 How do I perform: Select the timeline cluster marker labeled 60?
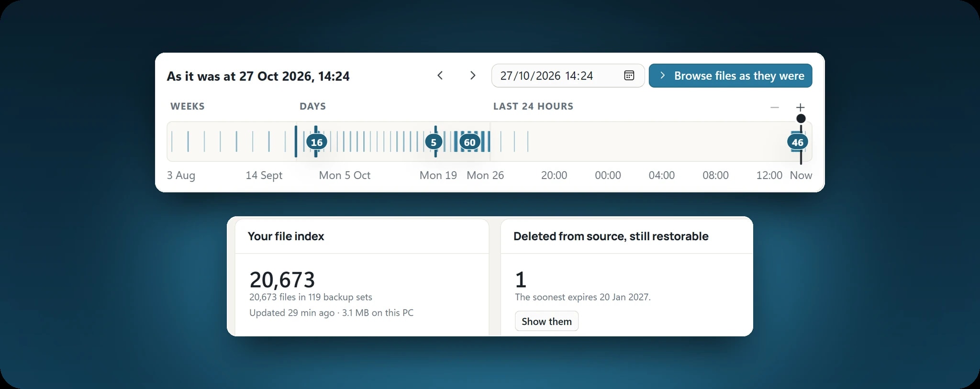pos(470,142)
